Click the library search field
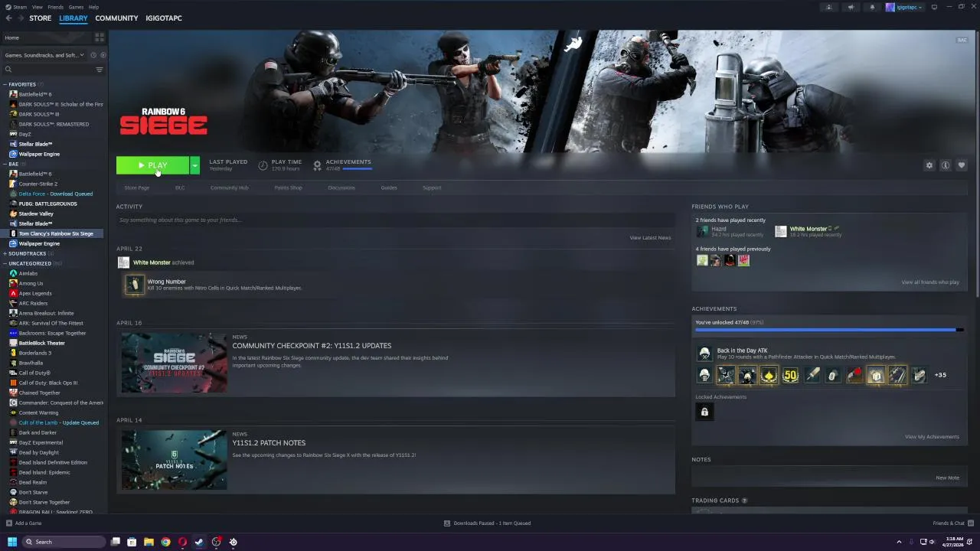980x551 pixels. coord(47,70)
